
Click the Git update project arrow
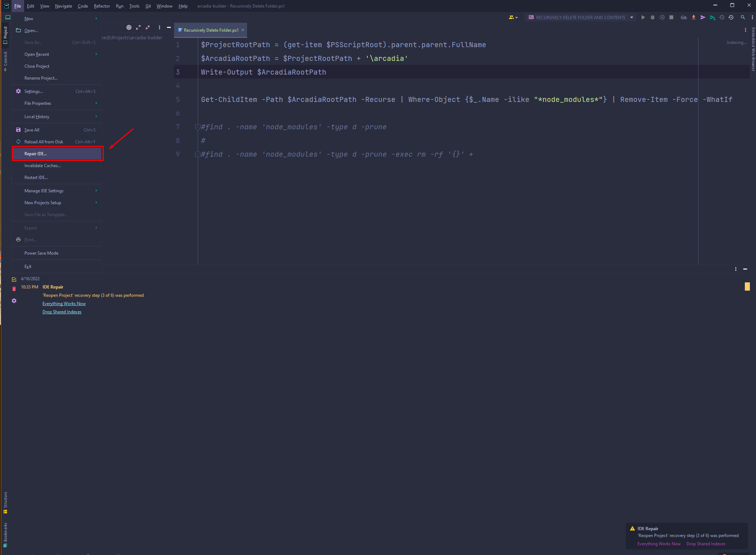coord(693,17)
